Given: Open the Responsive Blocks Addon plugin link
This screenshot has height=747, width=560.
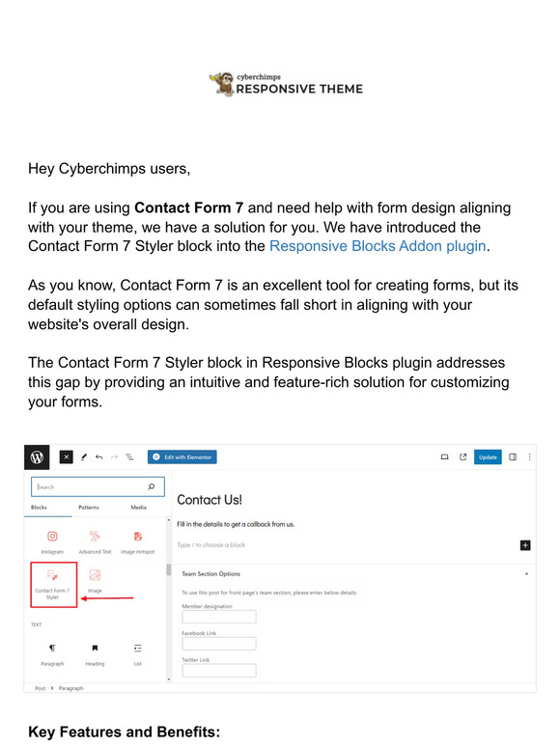Looking at the screenshot, I should click(x=378, y=246).
